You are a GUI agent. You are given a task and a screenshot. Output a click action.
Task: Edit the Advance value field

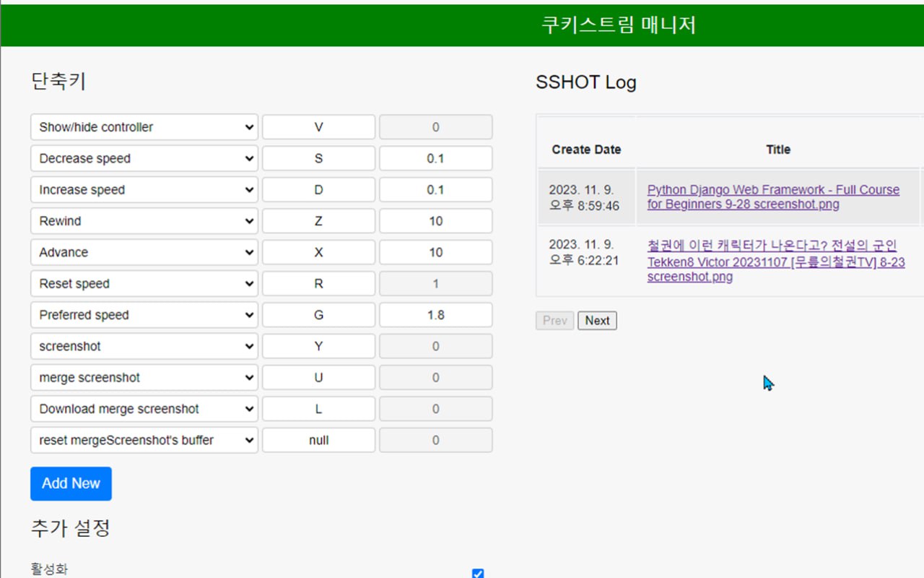click(436, 252)
